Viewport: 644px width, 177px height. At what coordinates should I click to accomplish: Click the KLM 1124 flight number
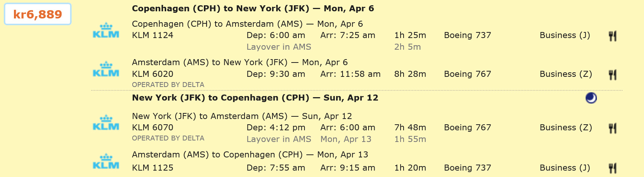point(153,35)
